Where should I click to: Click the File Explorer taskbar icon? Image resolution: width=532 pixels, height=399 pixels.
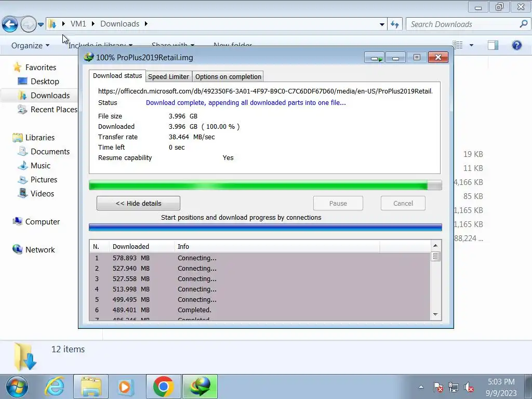(90, 387)
